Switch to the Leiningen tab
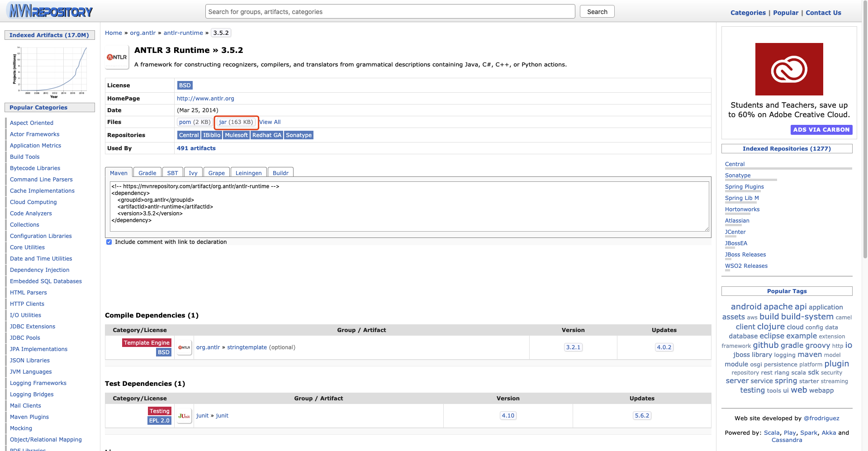Viewport: 868px width, 451px height. (248, 172)
